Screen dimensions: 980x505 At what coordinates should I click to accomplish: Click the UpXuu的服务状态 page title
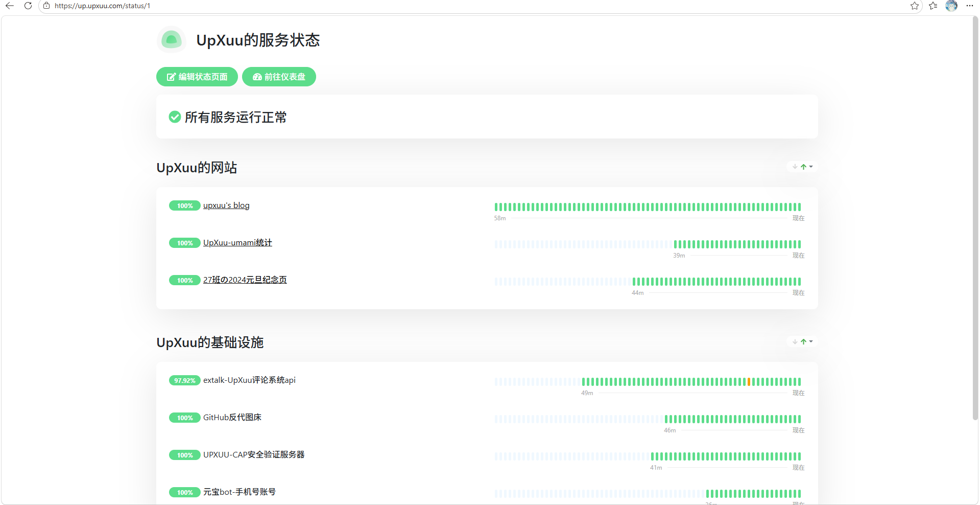(258, 40)
